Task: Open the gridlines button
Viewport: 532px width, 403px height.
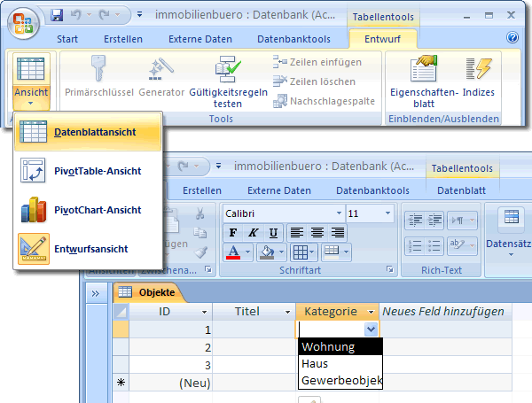Action: pos(303,252)
